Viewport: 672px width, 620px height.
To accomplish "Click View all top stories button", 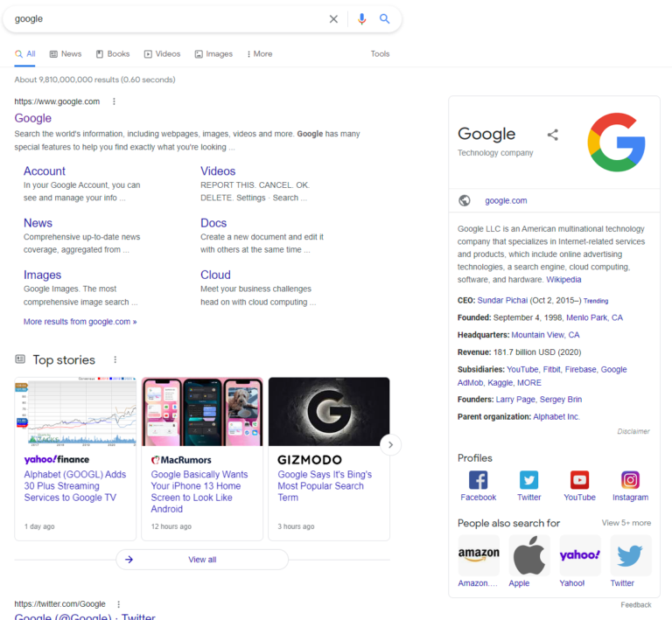I will tap(202, 560).
